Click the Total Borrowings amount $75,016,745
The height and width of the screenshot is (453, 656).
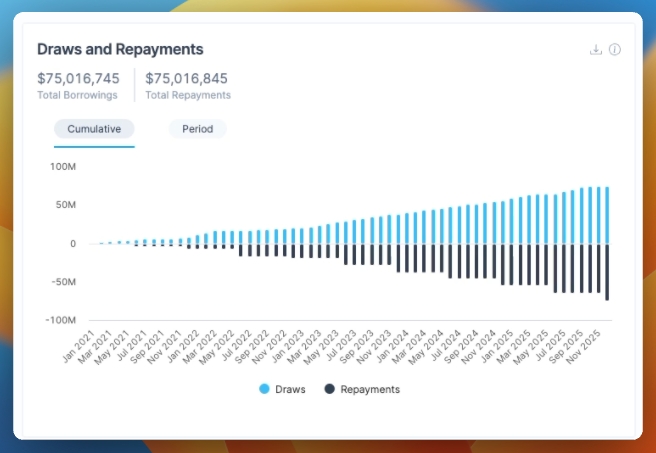coord(79,78)
